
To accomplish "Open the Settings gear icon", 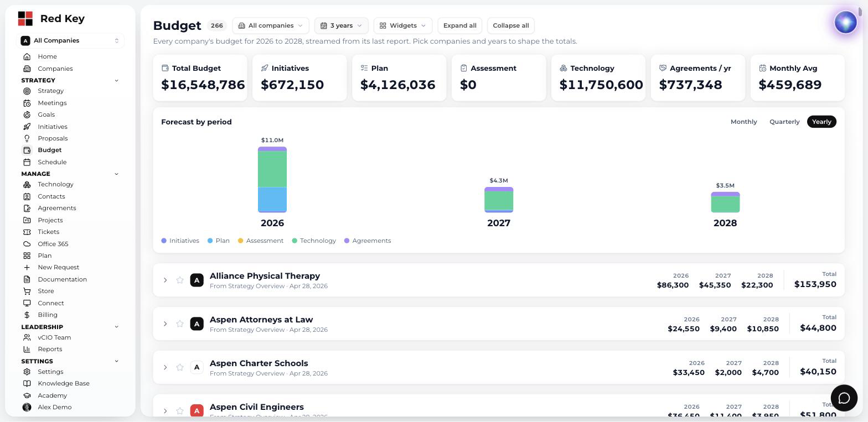I will [x=27, y=372].
